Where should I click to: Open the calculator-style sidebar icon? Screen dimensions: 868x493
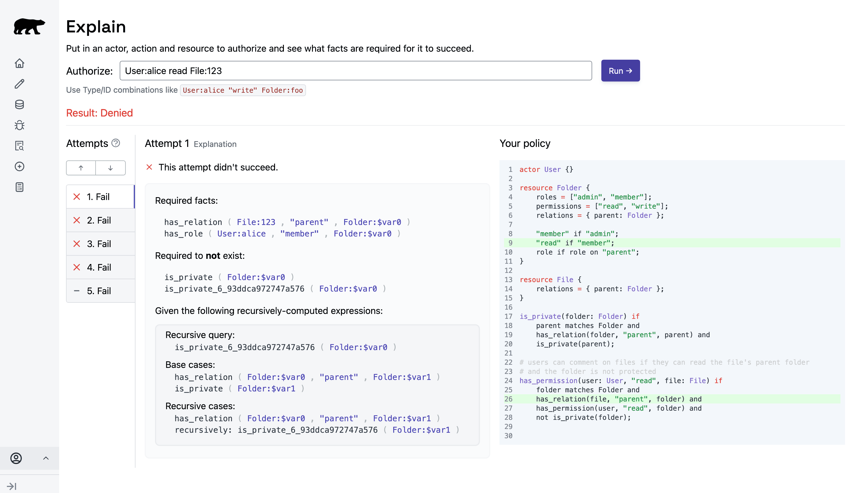click(x=20, y=187)
